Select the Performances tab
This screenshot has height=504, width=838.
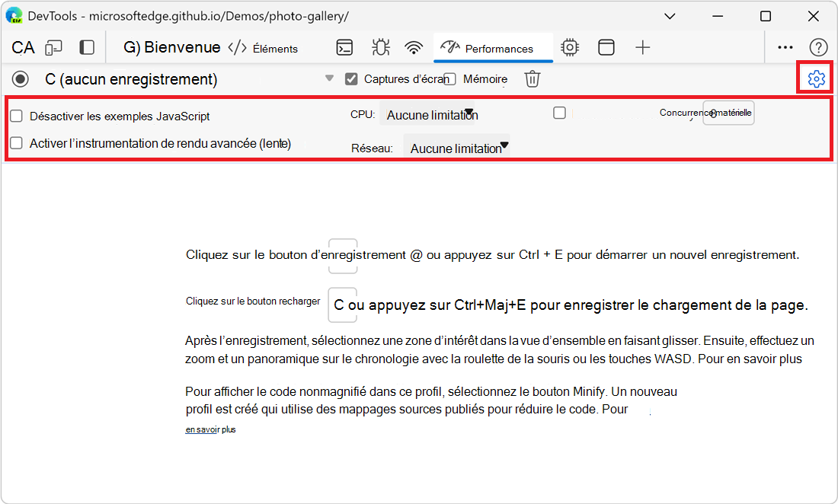(493, 46)
